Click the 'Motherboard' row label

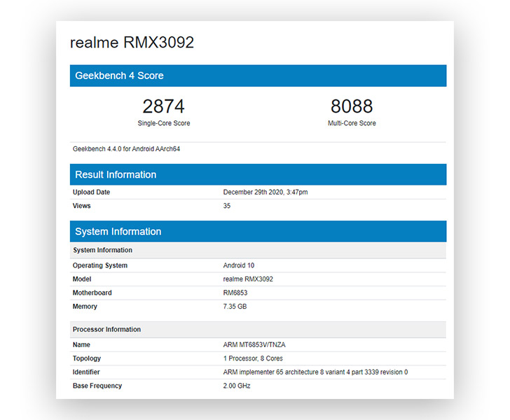click(92, 293)
